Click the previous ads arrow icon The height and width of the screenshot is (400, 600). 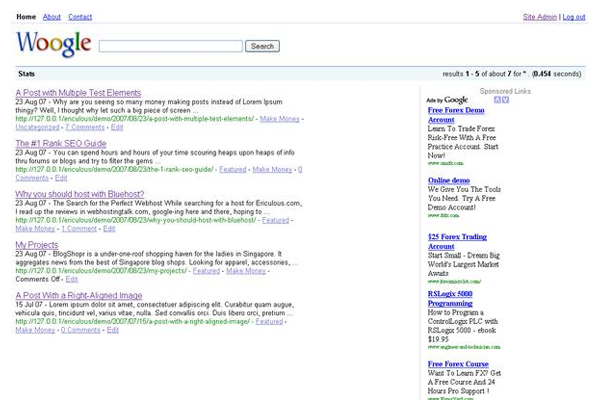click(497, 100)
